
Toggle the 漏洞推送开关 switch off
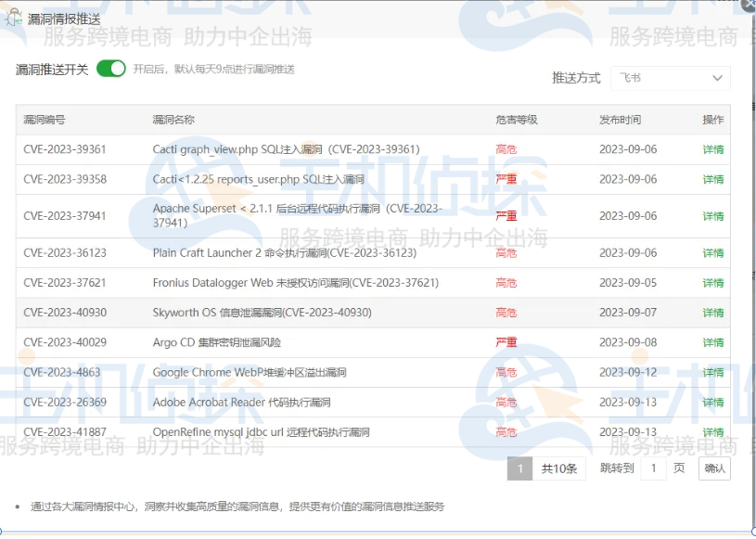110,68
